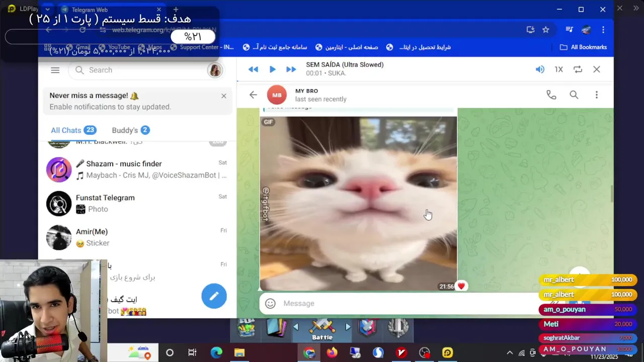The width and height of the screenshot is (644, 362).
Task: Call MY BRO with phone icon
Action: click(x=551, y=95)
